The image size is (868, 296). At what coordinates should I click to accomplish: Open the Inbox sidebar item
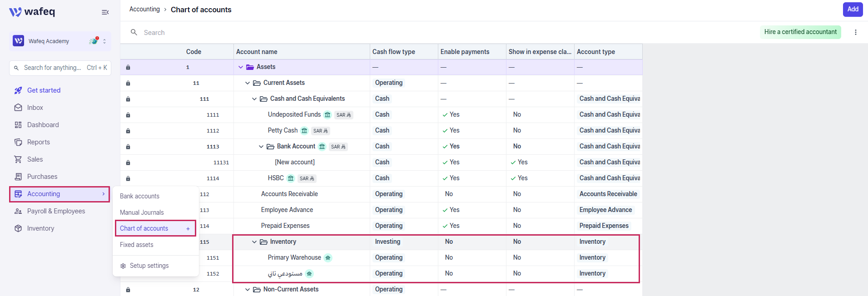coord(35,108)
